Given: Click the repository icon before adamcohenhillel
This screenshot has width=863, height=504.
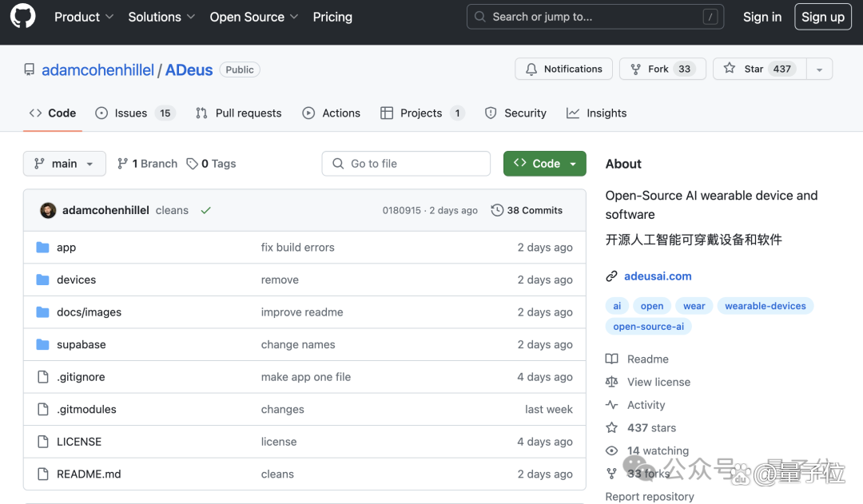Looking at the screenshot, I should coord(30,69).
